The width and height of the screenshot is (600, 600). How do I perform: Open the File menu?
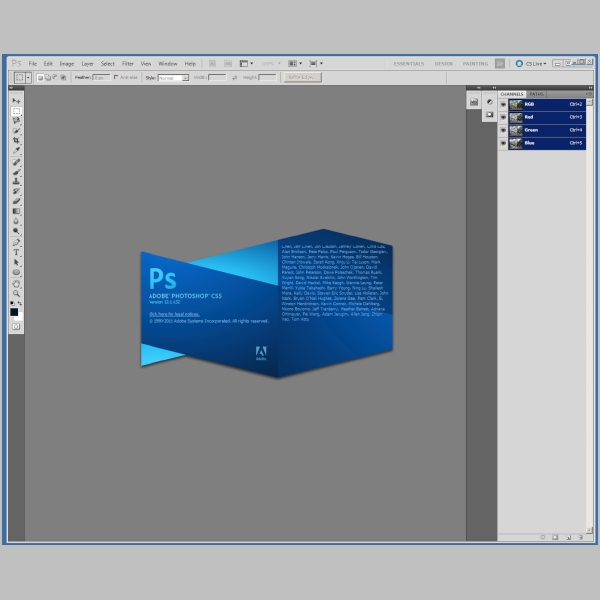tap(33, 64)
